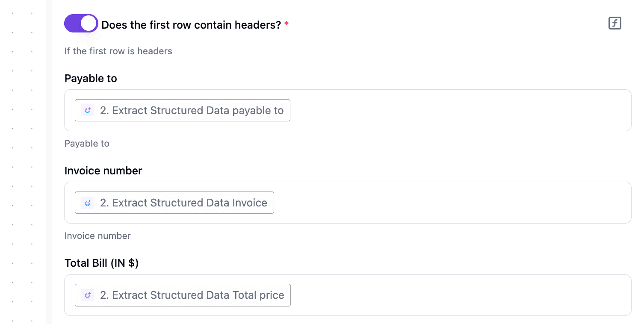The width and height of the screenshot is (644, 324).
Task: Click the bold Invoice number field heading
Action: click(103, 171)
